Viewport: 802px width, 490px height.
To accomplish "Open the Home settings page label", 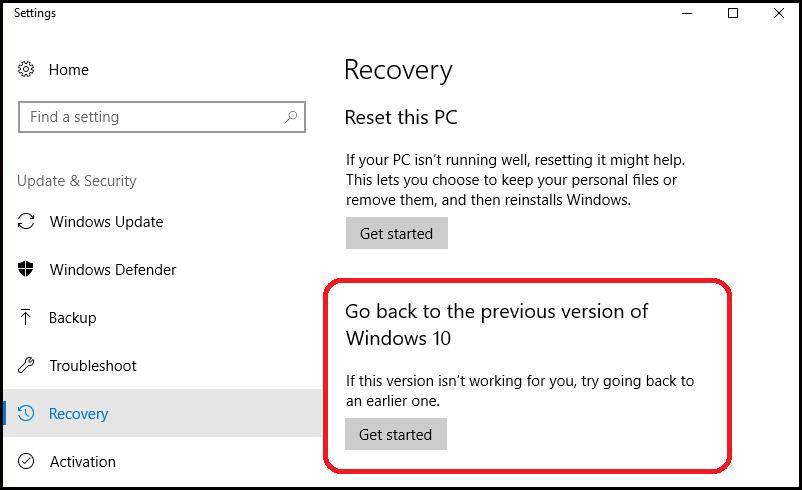I will click(x=69, y=70).
